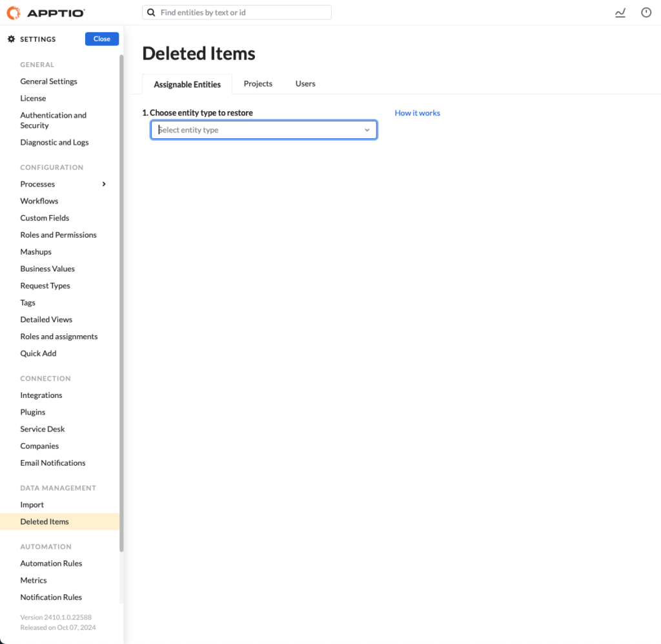Expand the Processes submenu chevron
The height and width of the screenshot is (644, 661).
pyautogui.click(x=104, y=184)
